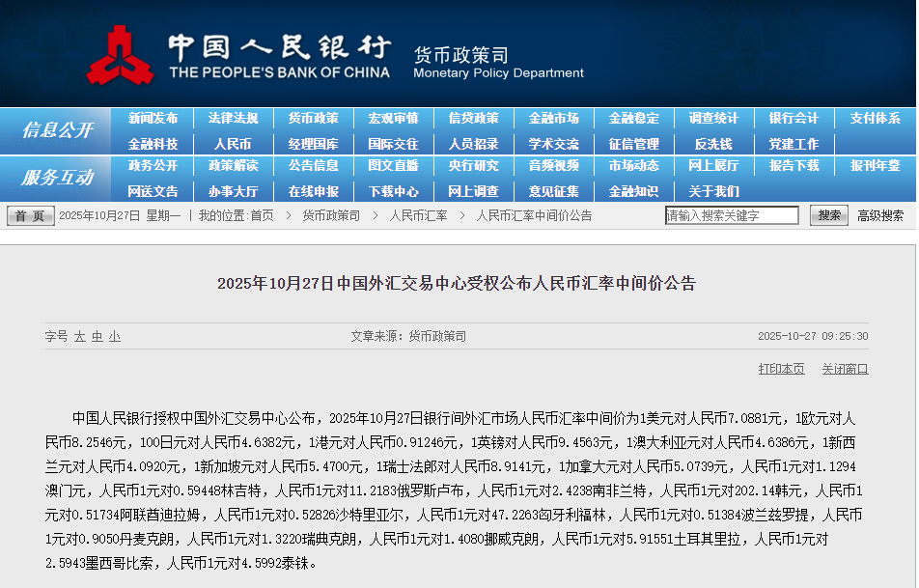Image resolution: width=919 pixels, height=588 pixels.
Task: Click the 货币政策司 breadcrumb link
Action: click(x=331, y=215)
